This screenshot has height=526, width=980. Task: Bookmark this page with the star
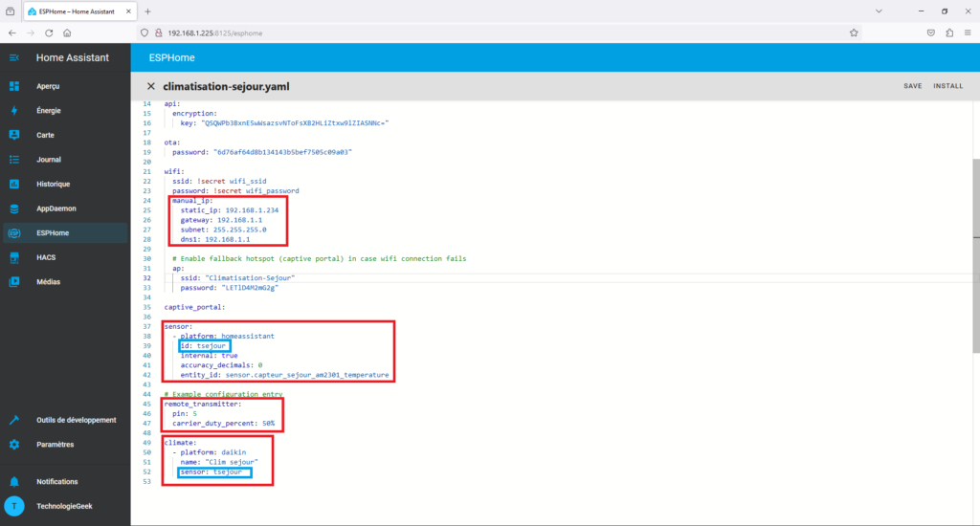point(854,32)
